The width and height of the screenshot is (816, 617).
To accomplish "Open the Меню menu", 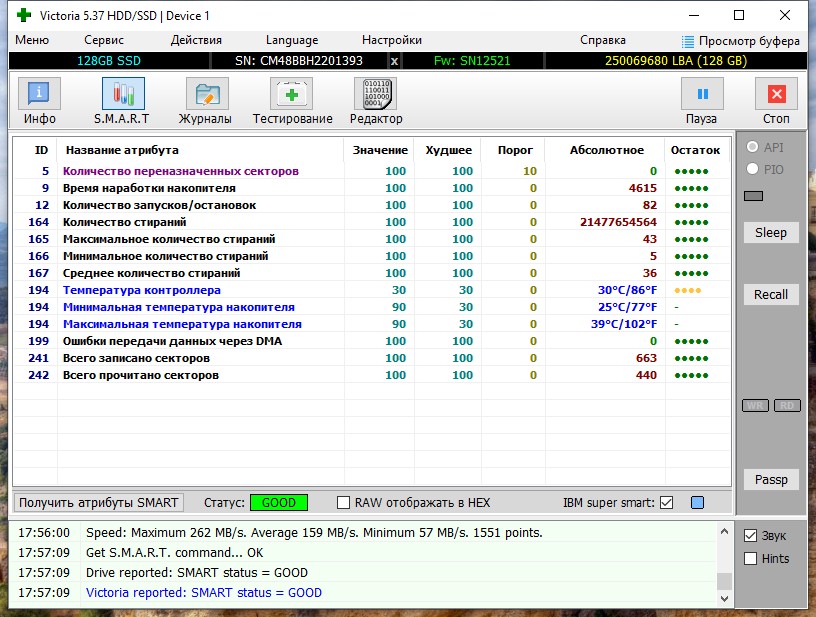I will click(32, 40).
